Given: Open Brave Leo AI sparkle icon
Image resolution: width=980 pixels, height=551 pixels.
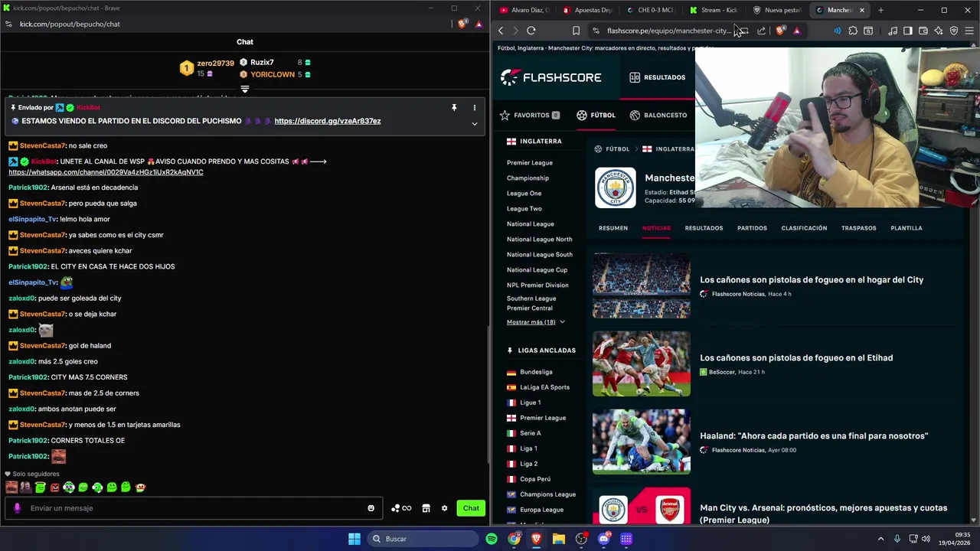Looking at the screenshot, I should coord(939,31).
